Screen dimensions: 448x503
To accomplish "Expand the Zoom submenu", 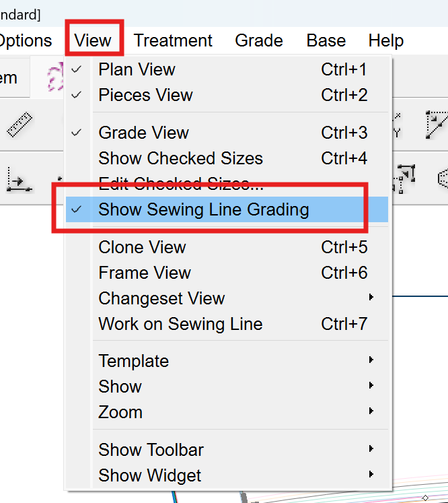I will [120, 412].
